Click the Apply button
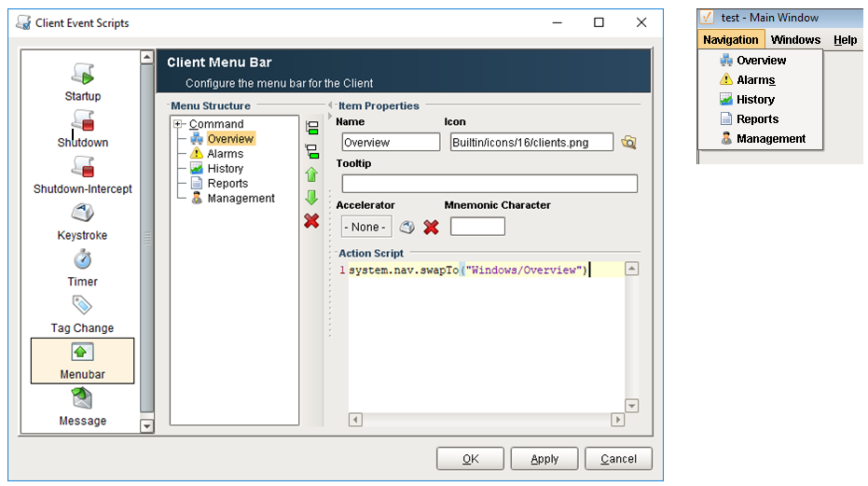This screenshot has width=868, height=486. point(544,459)
